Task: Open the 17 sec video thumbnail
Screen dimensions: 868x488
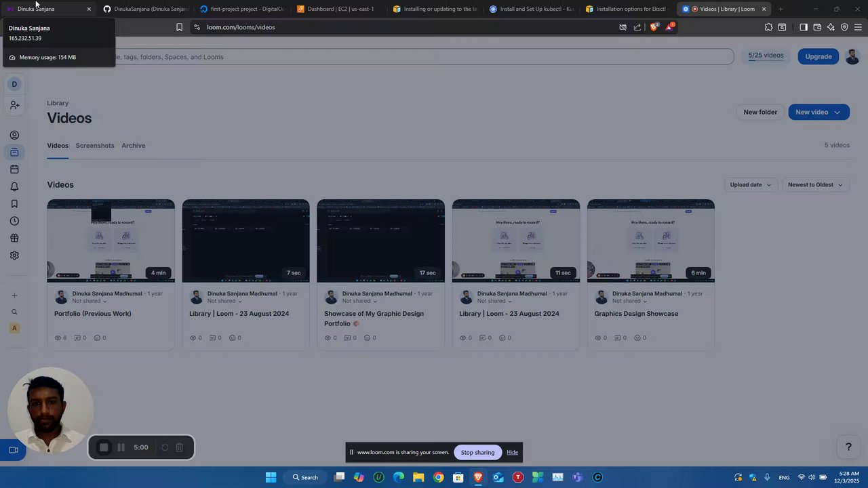Action: point(381,241)
